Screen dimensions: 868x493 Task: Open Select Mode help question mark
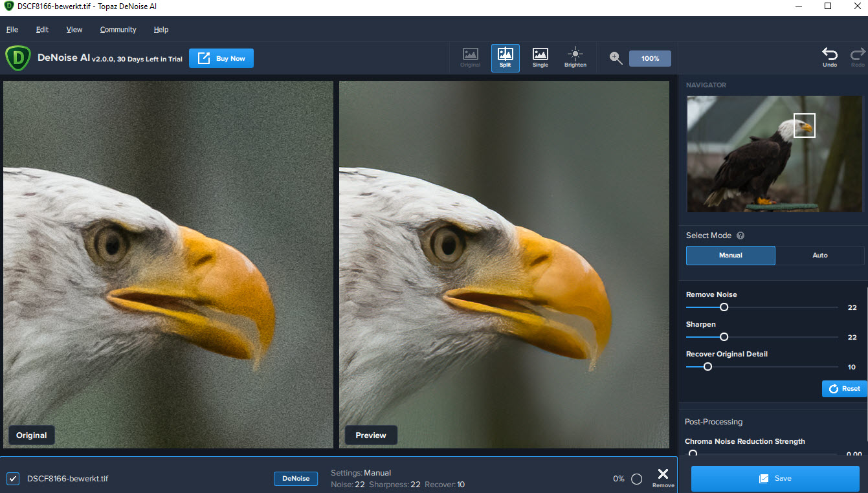[x=740, y=236]
